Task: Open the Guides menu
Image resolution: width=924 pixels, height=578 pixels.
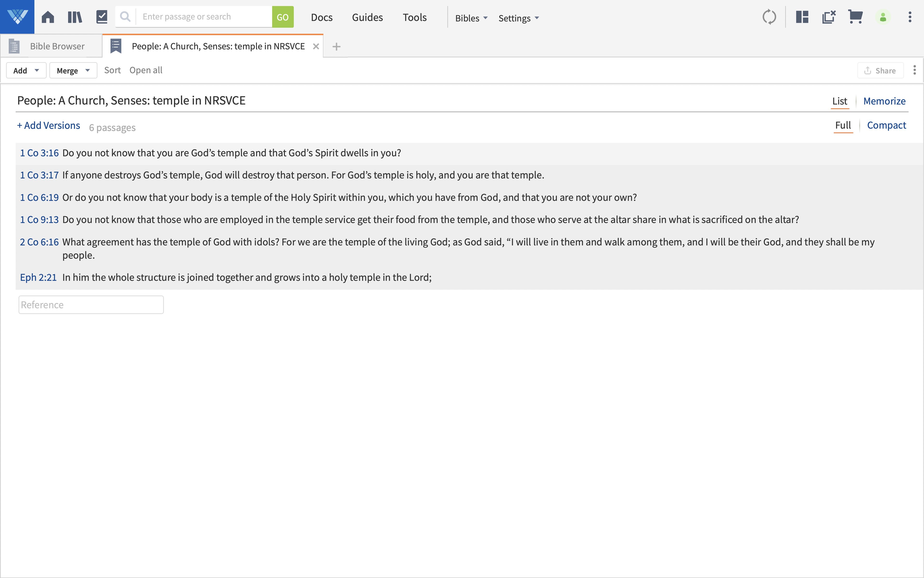Action: point(367,18)
